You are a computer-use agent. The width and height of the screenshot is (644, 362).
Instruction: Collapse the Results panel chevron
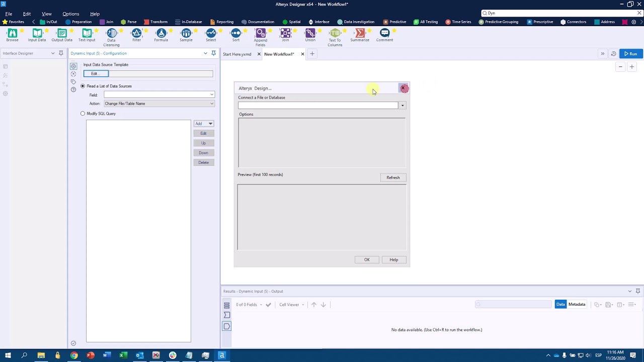tap(629, 291)
